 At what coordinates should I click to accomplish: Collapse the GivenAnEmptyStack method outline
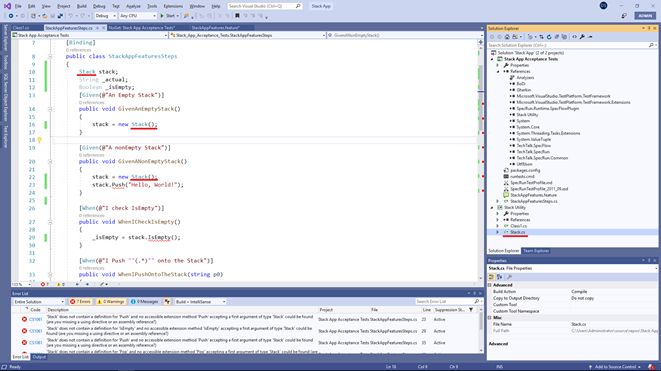pos(50,109)
